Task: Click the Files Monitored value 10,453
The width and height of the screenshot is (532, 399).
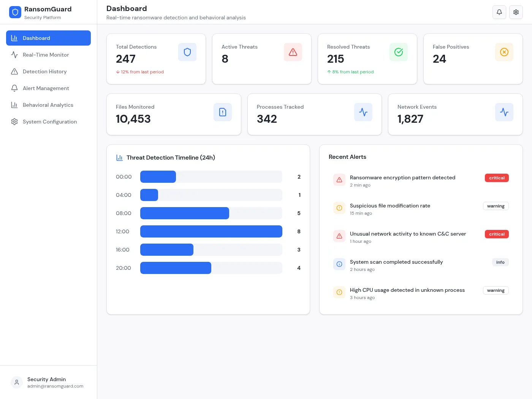Action: [133, 119]
